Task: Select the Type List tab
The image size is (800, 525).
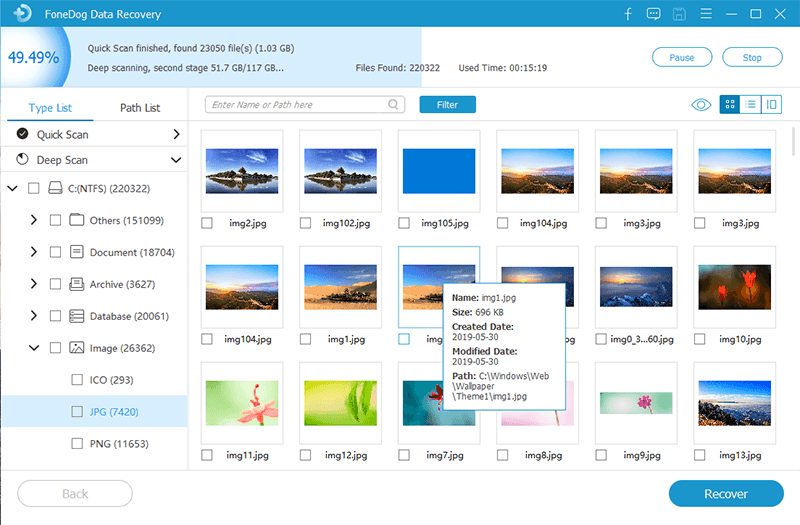Action: (x=50, y=108)
